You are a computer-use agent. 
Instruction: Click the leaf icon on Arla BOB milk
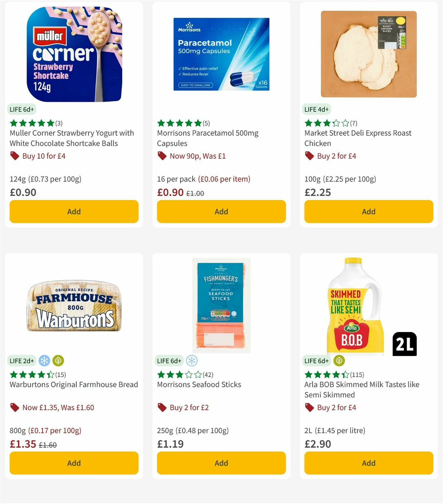click(339, 360)
